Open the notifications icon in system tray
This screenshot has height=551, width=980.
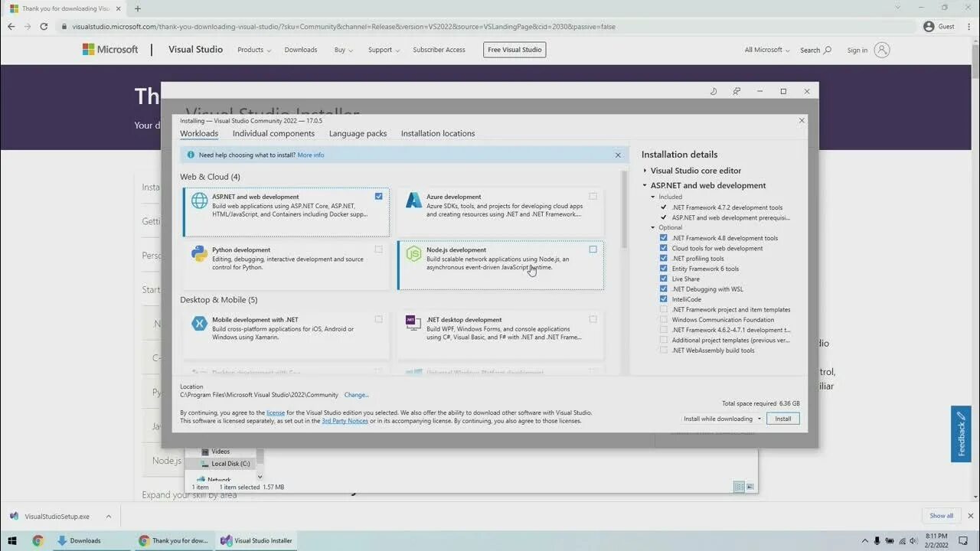(x=963, y=540)
